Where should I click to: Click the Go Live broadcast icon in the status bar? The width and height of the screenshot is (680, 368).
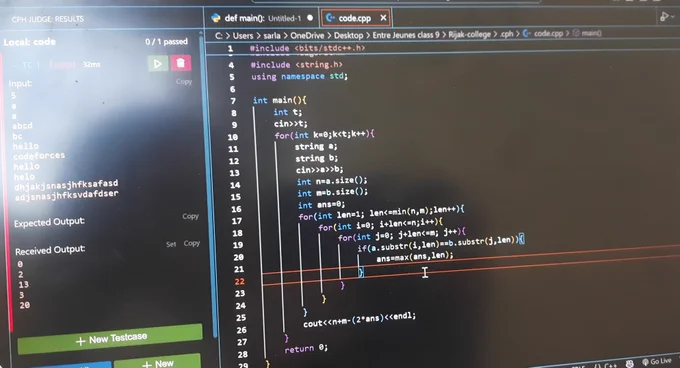(645, 362)
